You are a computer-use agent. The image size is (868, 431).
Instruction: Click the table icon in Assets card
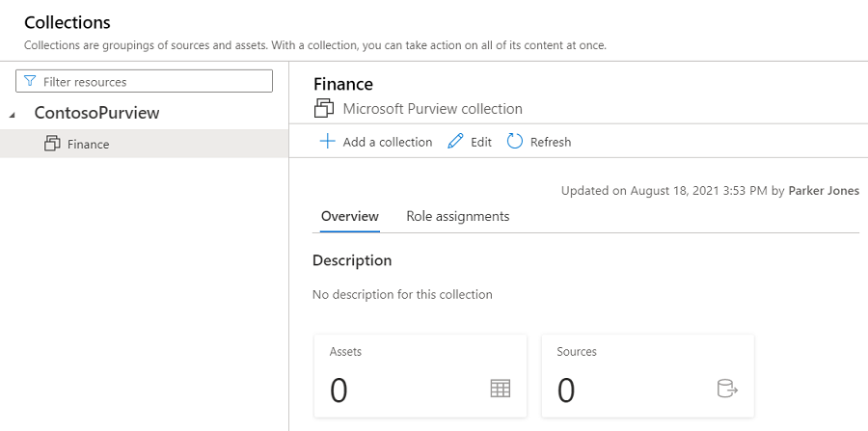500,389
